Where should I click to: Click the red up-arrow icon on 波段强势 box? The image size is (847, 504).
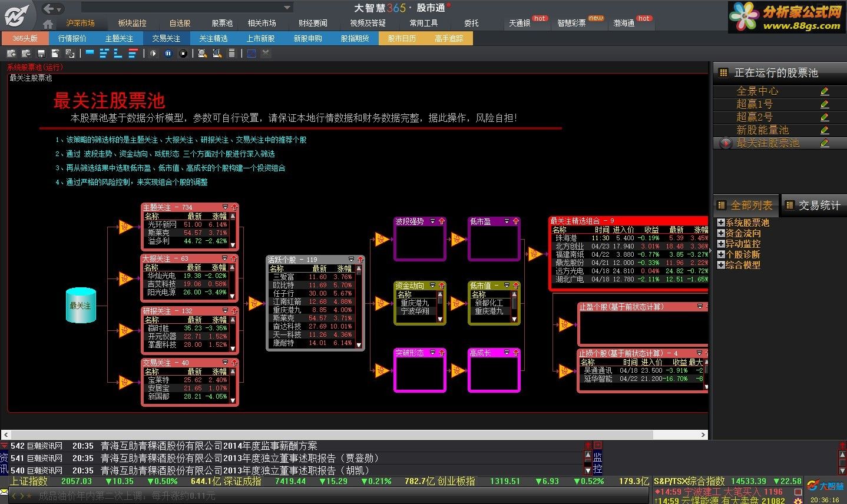pos(441,221)
